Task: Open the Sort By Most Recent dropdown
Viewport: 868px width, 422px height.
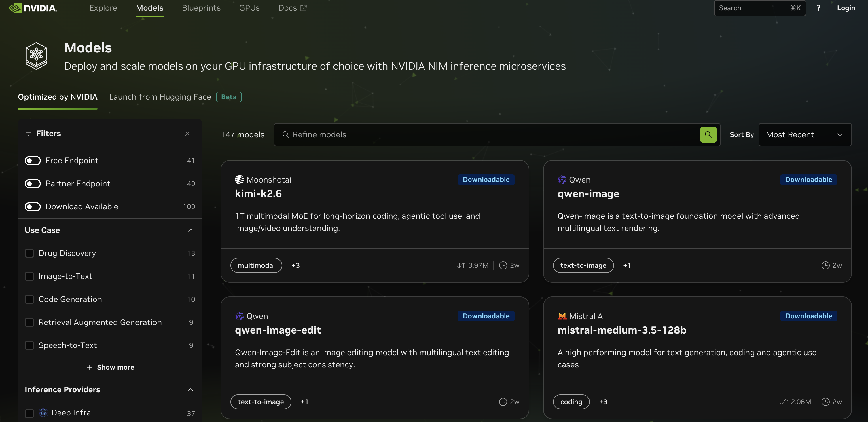Action: tap(805, 135)
